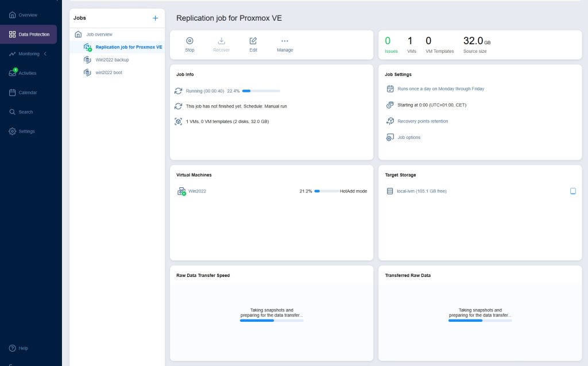Screen dimensions: 588x366
Task: Select win2022 boot job
Action: point(109,72)
